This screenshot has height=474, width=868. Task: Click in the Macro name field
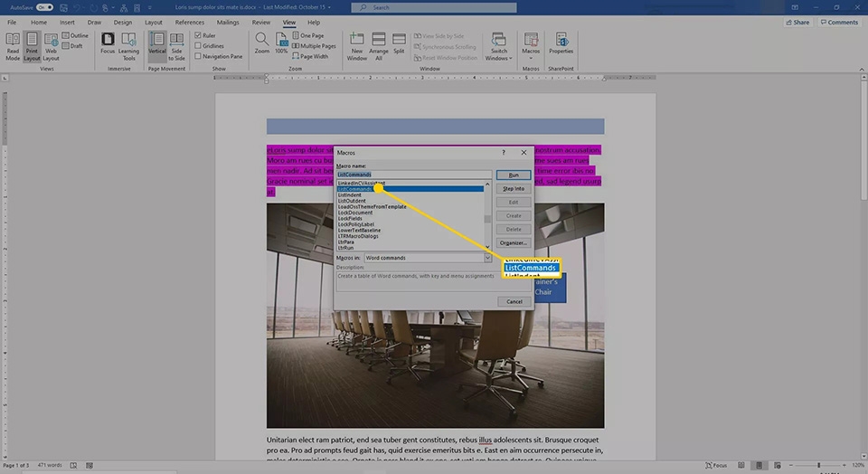coord(413,175)
